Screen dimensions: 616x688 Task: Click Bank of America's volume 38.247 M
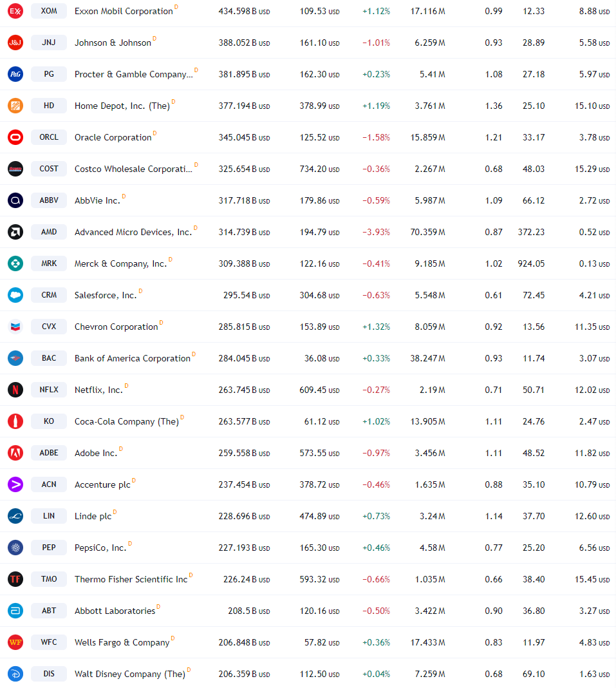(x=428, y=359)
